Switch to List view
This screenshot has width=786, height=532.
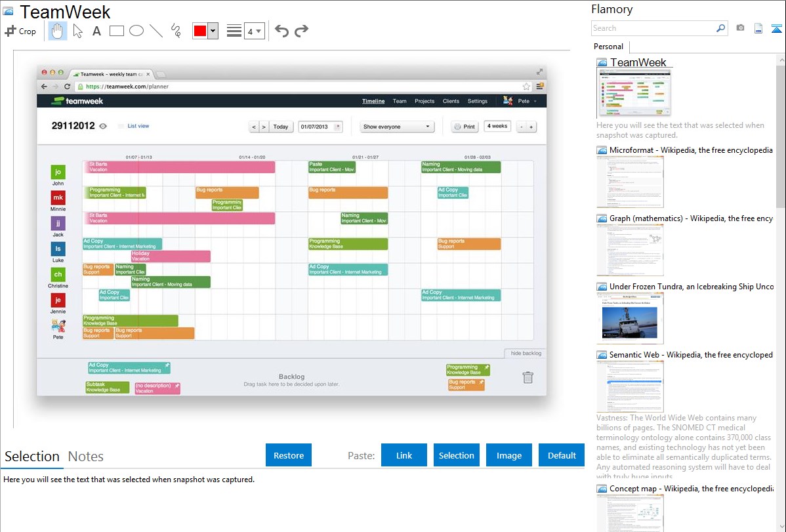point(138,126)
